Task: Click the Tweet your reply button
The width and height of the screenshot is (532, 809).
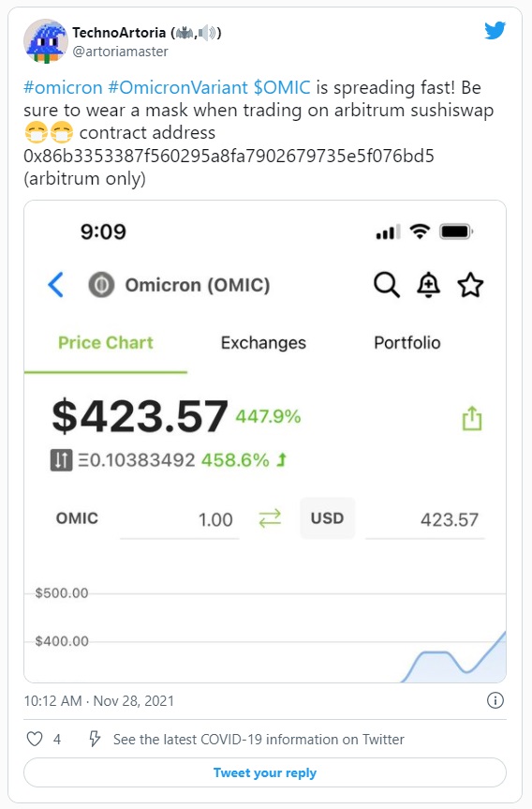Action: pos(265,772)
